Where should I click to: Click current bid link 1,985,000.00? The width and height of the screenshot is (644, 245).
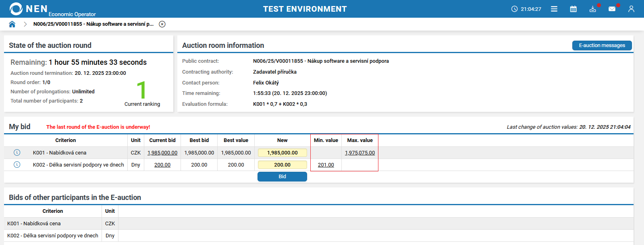pyautogui.click(x=162, y=153)
